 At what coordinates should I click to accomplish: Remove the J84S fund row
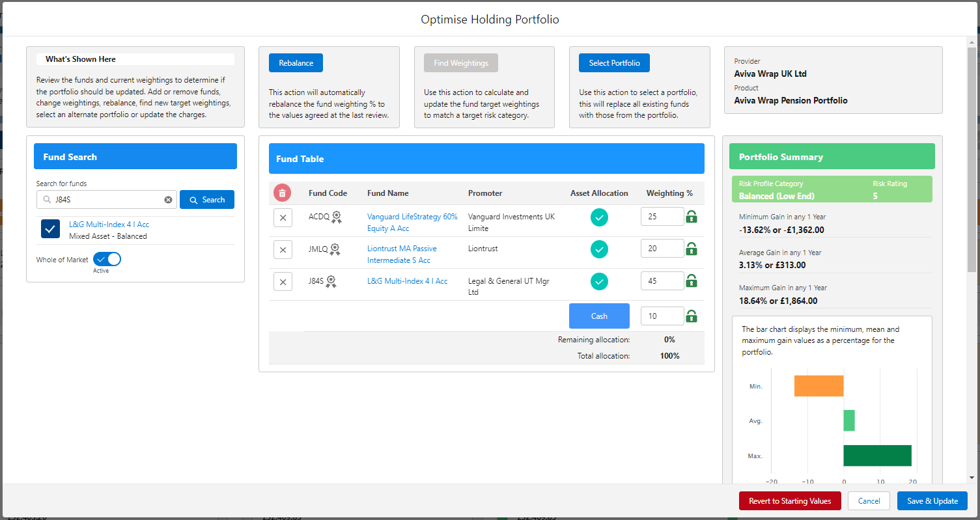(x=283, y=282)
